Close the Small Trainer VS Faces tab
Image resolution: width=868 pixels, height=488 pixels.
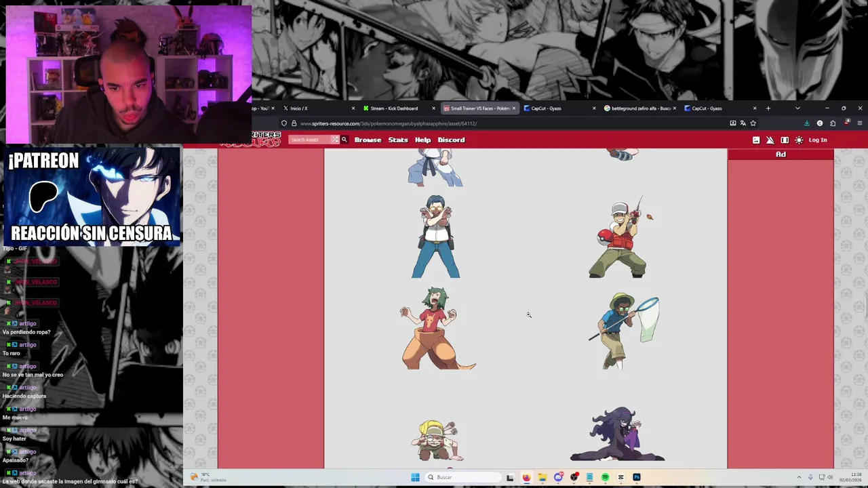tap(514, 108)
